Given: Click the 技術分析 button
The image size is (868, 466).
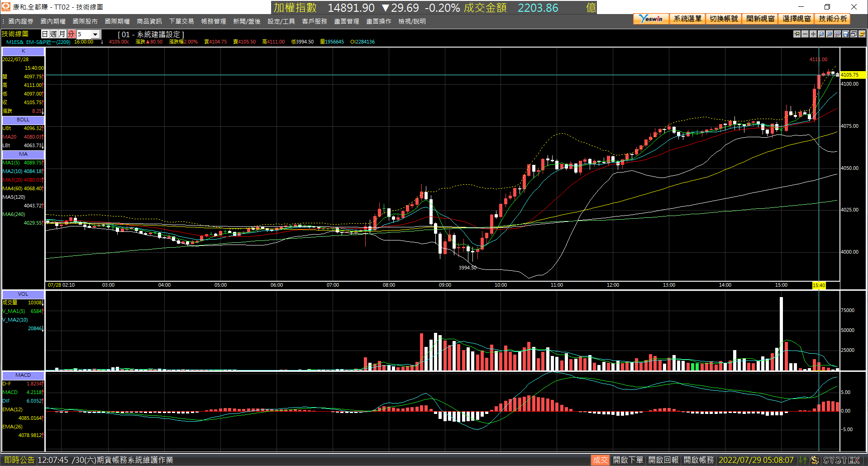Looking at the screenshot, I should [x=833, y=19].
